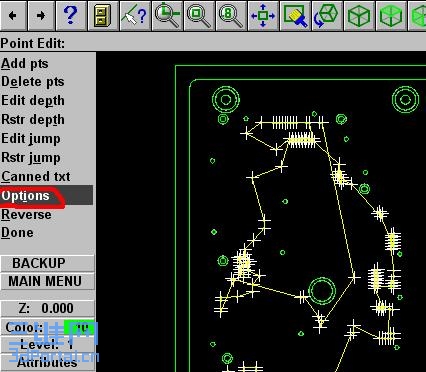Select the wireframe cube view icon

coord(359,15)
